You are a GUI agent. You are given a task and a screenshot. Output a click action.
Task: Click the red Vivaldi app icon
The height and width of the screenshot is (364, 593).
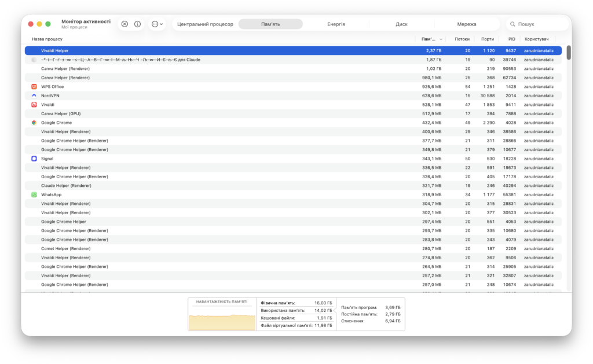[34, 105]
